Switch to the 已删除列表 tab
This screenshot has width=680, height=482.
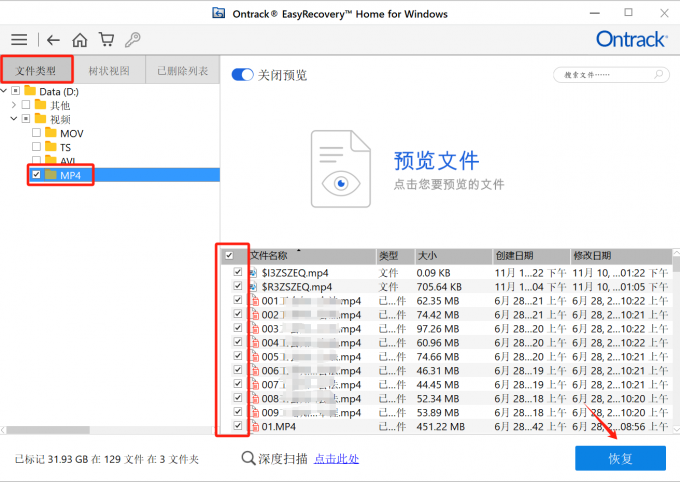183,70
